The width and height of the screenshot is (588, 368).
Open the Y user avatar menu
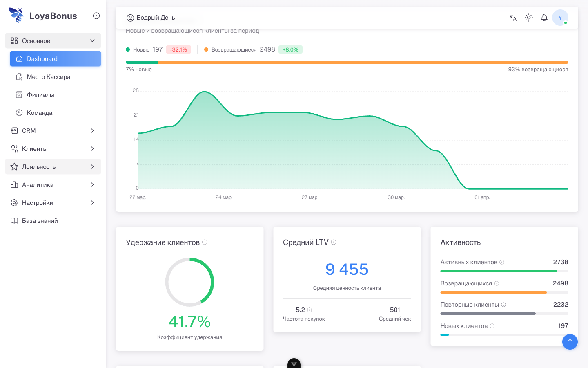point(560,18)
